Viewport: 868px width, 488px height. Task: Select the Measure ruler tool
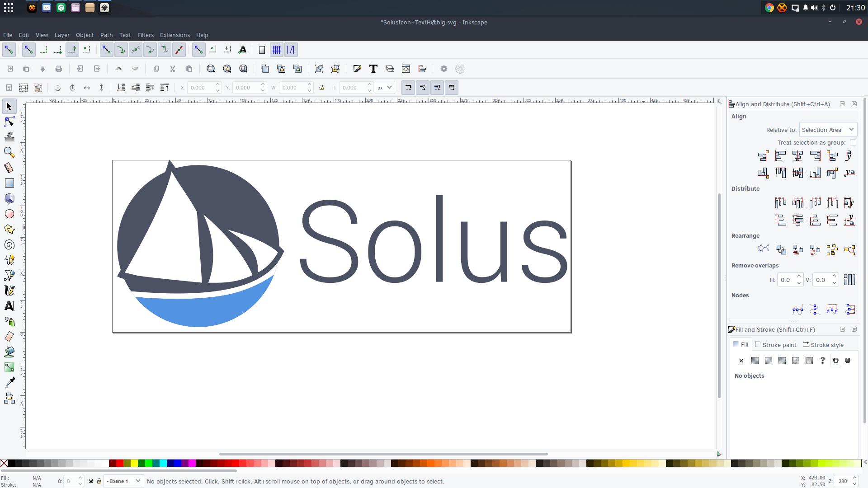click(x=9, y=168)
